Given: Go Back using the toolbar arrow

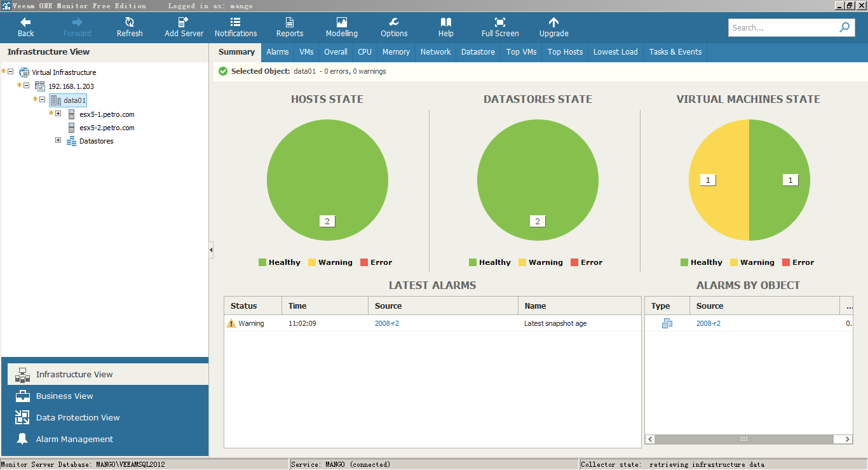Looking at the screenshot, I should [x=25, y=22].
